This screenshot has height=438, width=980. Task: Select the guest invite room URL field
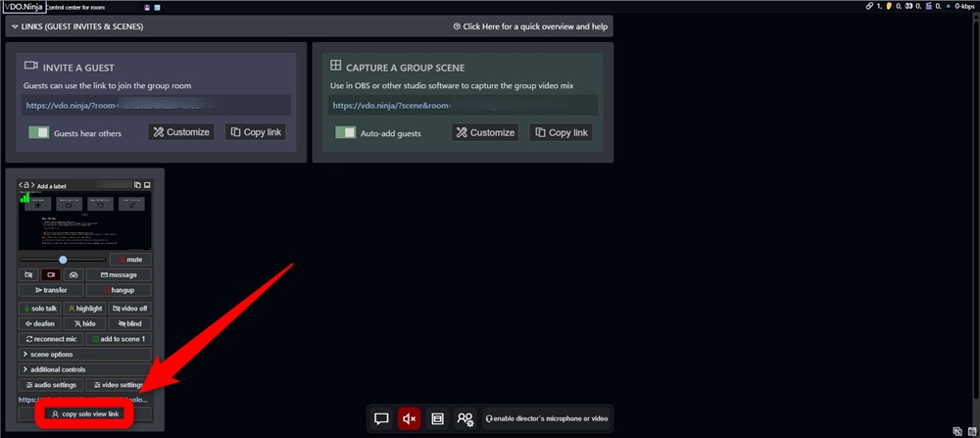pyautogui.click(x=156, y=106)
